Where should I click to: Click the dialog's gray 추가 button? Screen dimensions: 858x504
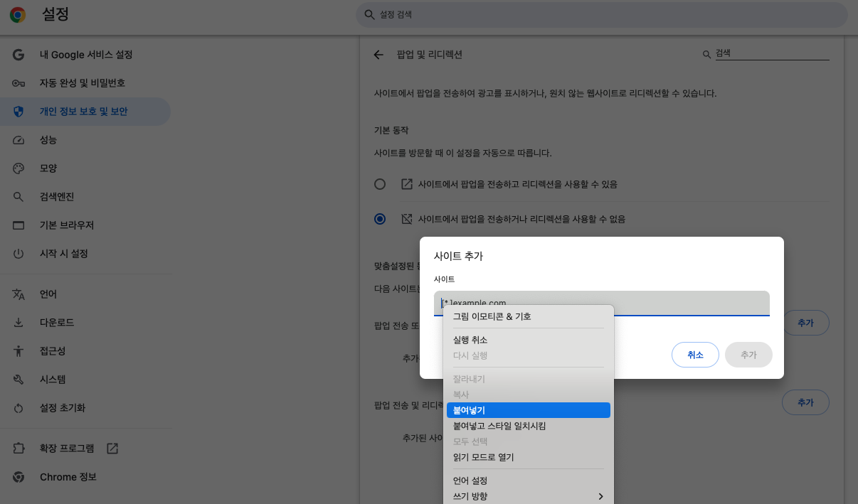point(748,355)
